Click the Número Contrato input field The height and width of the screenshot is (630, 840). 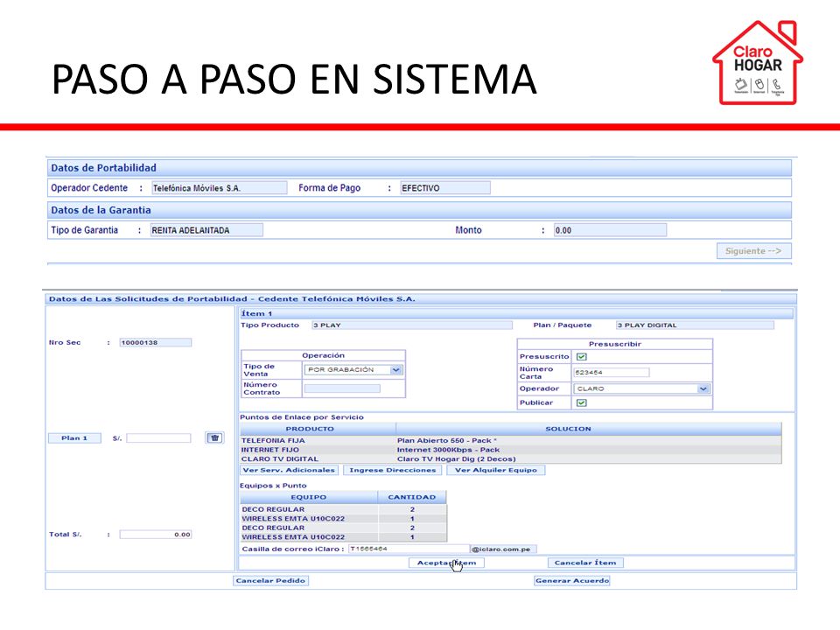pos(342,388)
